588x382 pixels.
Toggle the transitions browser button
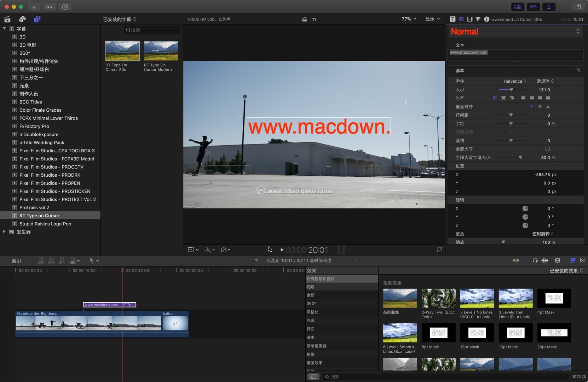(x=582, y=260)
